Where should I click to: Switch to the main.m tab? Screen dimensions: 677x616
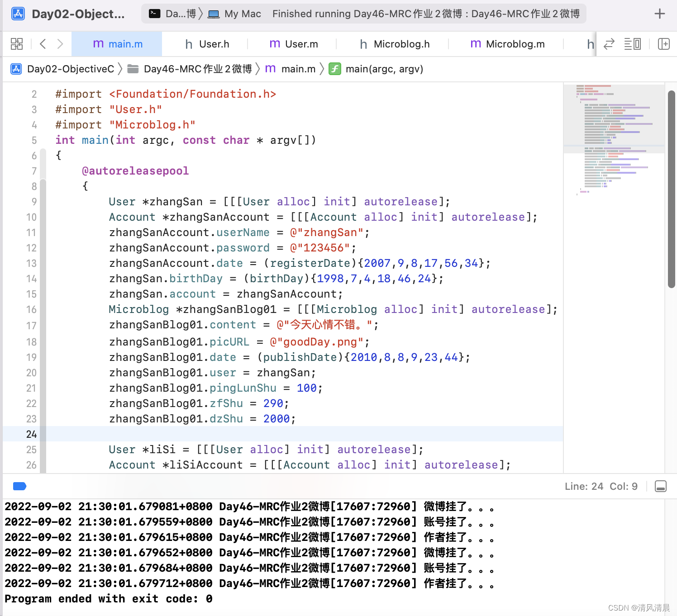(117, 44)
